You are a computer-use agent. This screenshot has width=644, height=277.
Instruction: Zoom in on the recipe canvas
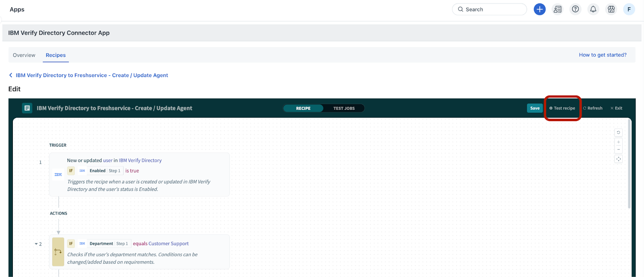pos(619,142)
